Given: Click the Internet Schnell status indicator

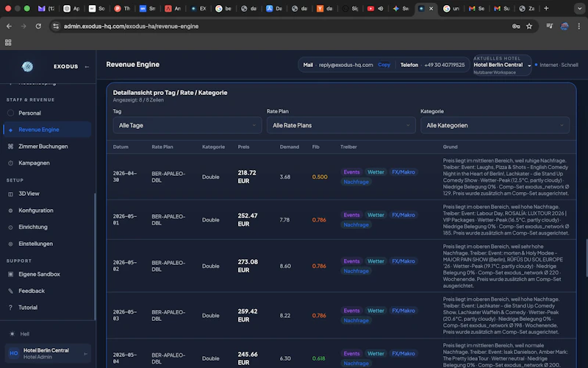Looking at the screenshot, I should coord(556,65).
